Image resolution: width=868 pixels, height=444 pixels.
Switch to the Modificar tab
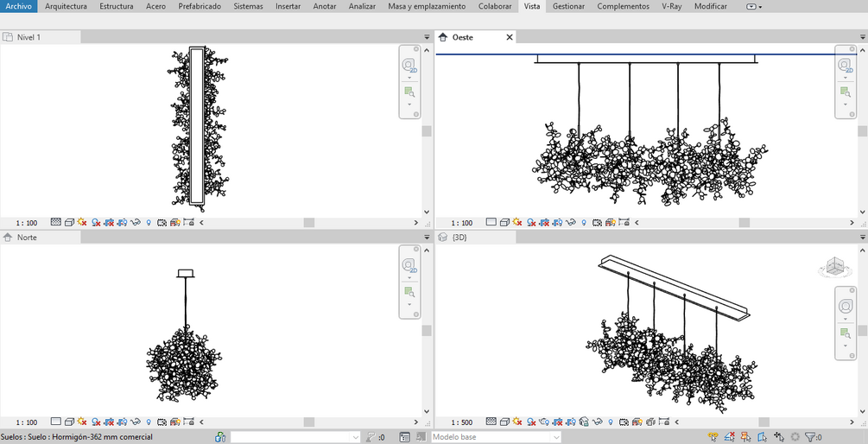click(711, 7)
